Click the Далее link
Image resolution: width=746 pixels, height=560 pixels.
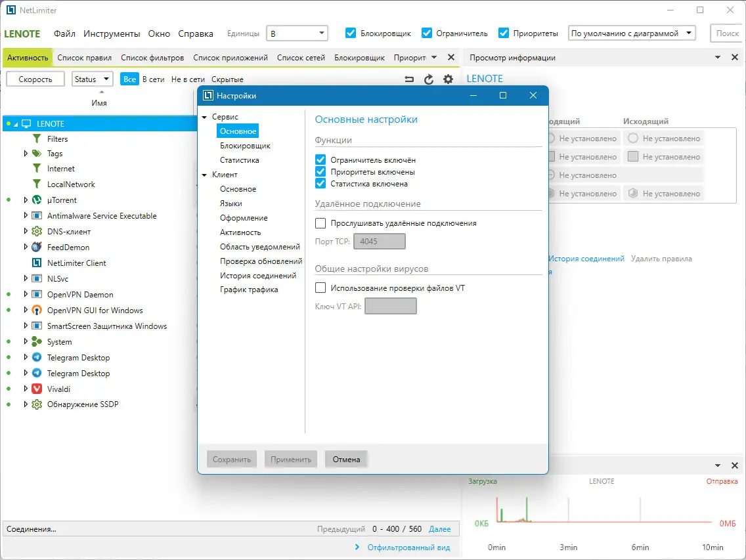(439, 529)
